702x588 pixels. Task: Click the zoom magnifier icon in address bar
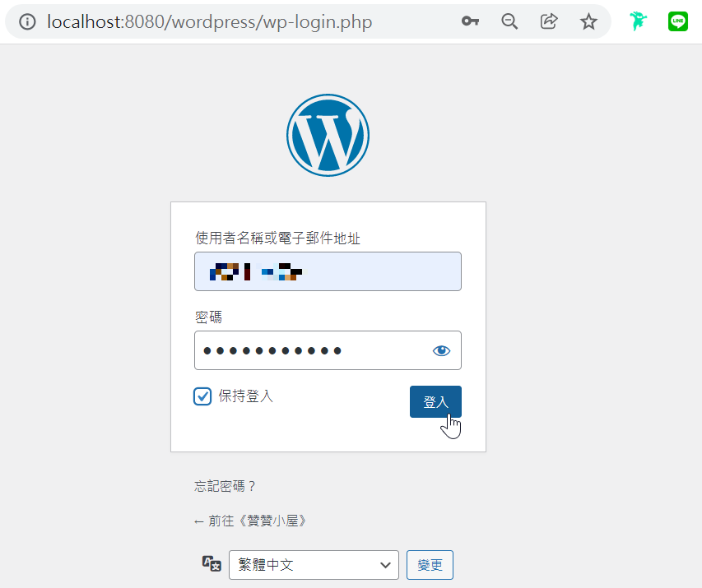tap(509, 21)
